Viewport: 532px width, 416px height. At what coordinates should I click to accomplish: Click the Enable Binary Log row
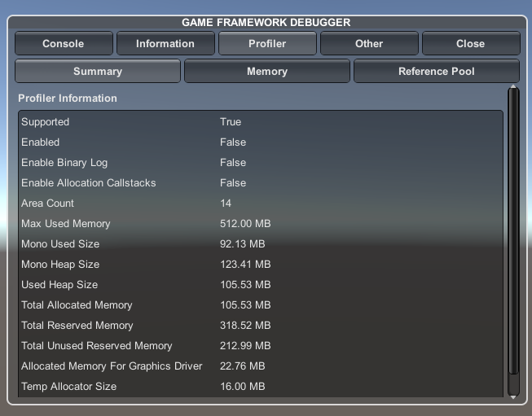64,163
